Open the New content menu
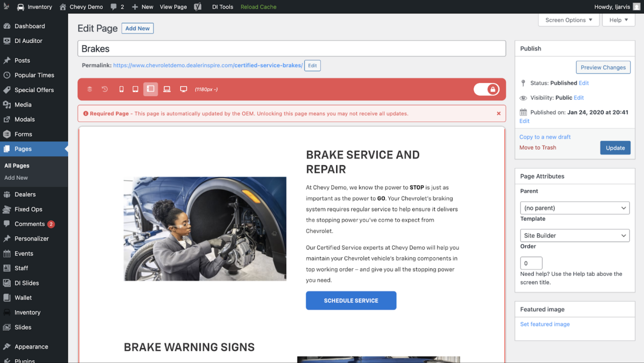644x363 pixels. 142,7
